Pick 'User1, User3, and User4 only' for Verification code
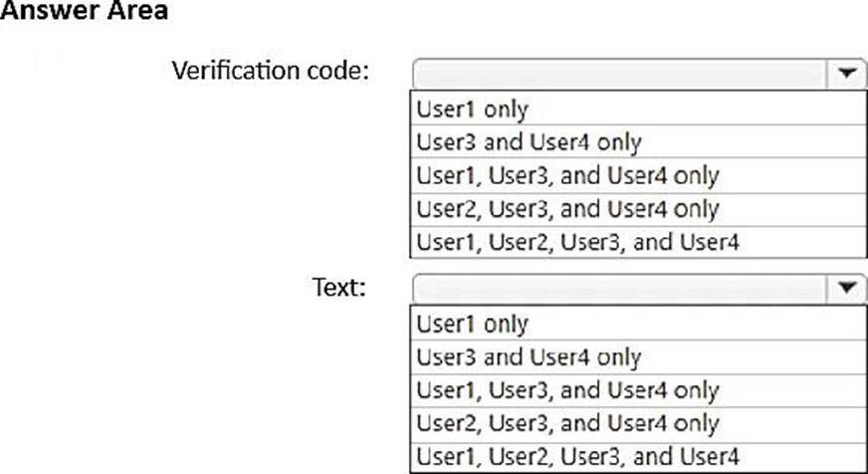The image size is (868, 474). (638, 175)
